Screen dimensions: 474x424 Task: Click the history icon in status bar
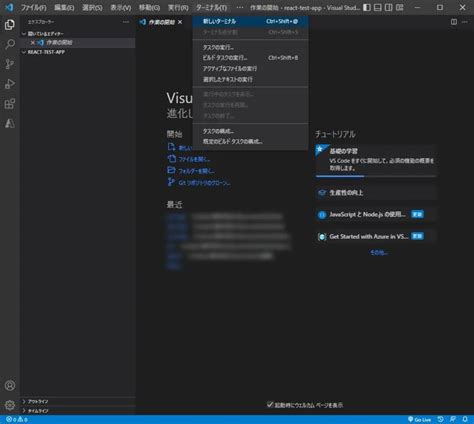441,419
